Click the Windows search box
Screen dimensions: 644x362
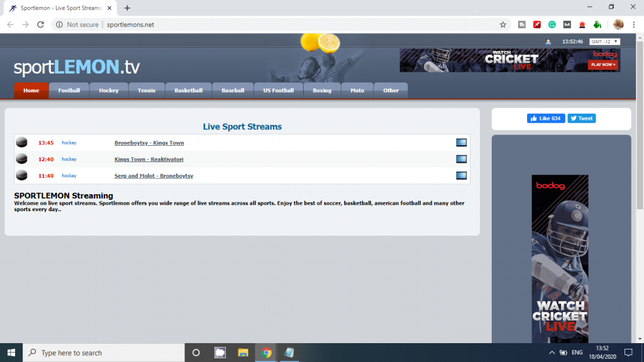click(x=104, y=353)
